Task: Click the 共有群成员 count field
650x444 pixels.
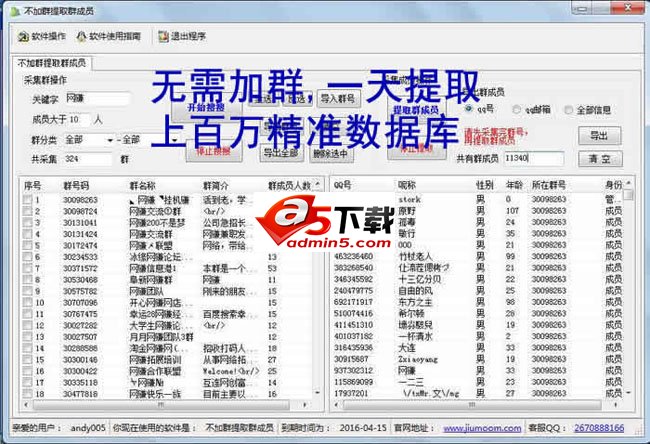Action: pos(534,158)
